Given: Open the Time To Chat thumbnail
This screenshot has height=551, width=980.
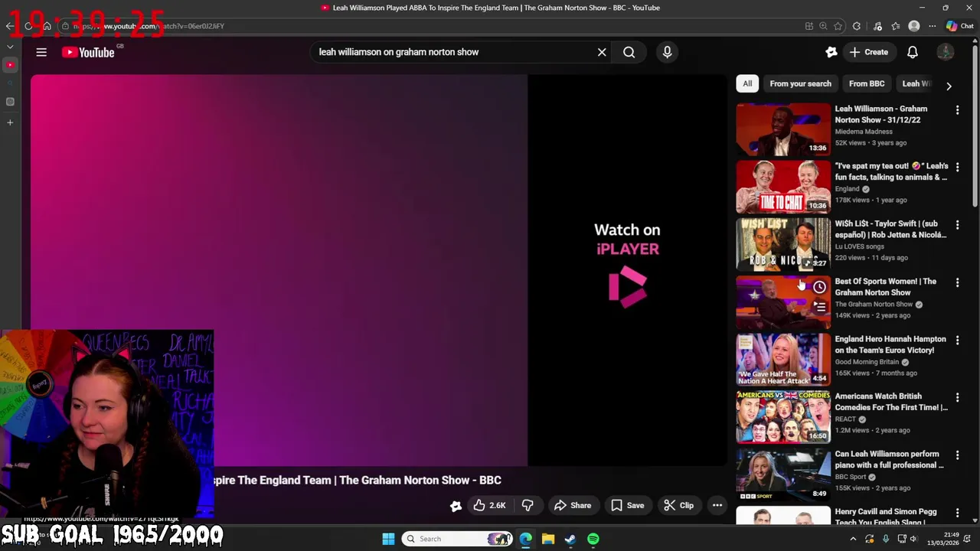Looking at the screenshot, I should 783,186.
